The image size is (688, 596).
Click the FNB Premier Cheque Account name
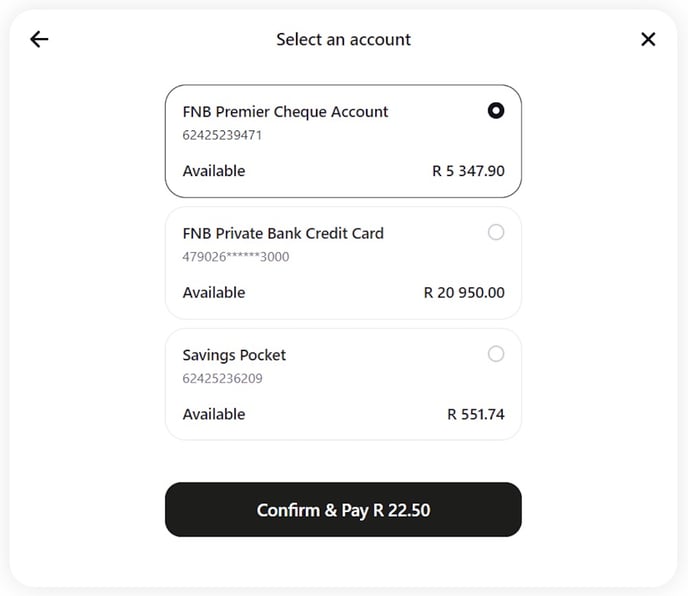pos(285,112)
